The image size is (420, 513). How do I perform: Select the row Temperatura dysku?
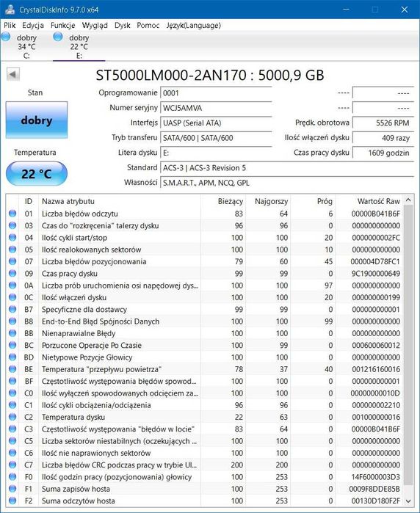tap(206, 417)
